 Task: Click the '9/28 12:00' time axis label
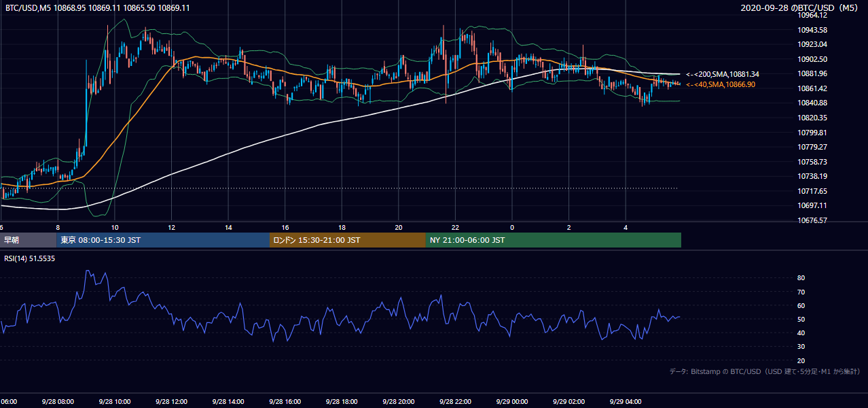click(171, 402)
